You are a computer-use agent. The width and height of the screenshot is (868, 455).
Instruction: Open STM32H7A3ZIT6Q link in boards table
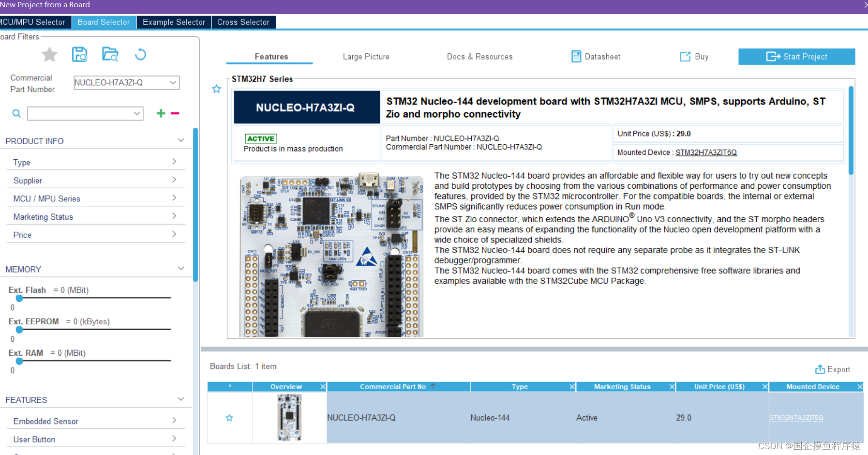click(796, 418)
